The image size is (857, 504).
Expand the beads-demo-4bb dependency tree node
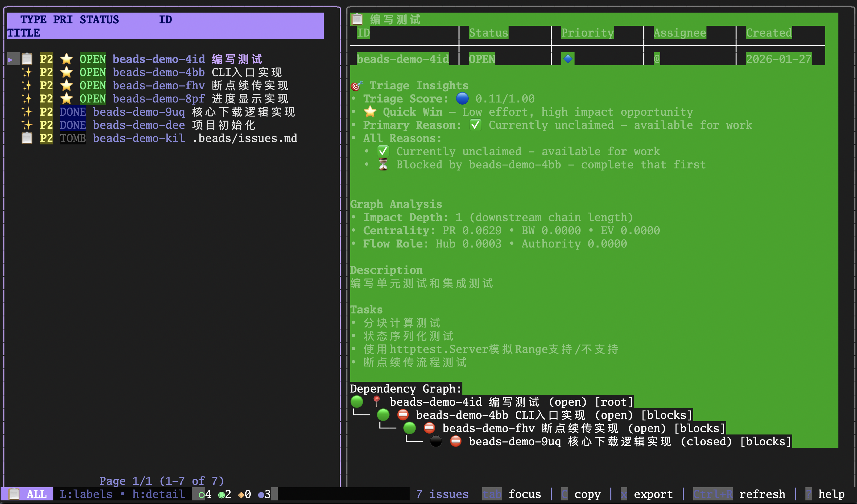tap(383, 415)
